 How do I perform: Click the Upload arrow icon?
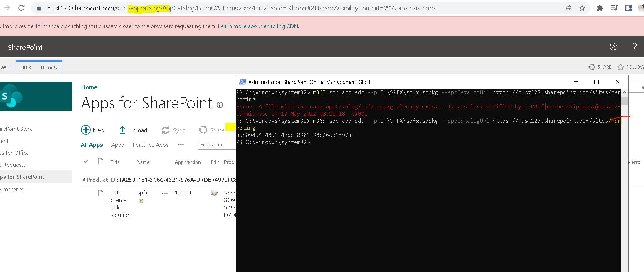(123, 130)
